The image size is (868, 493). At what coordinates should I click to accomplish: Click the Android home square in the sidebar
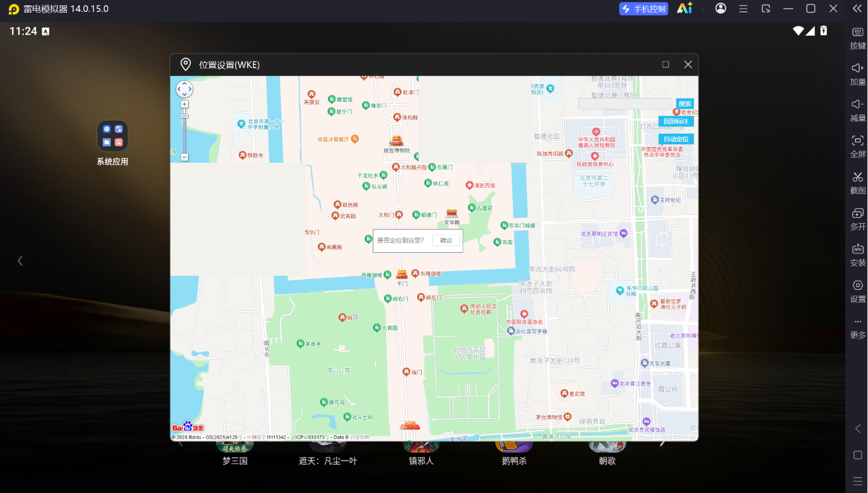[x=857, y=455]
